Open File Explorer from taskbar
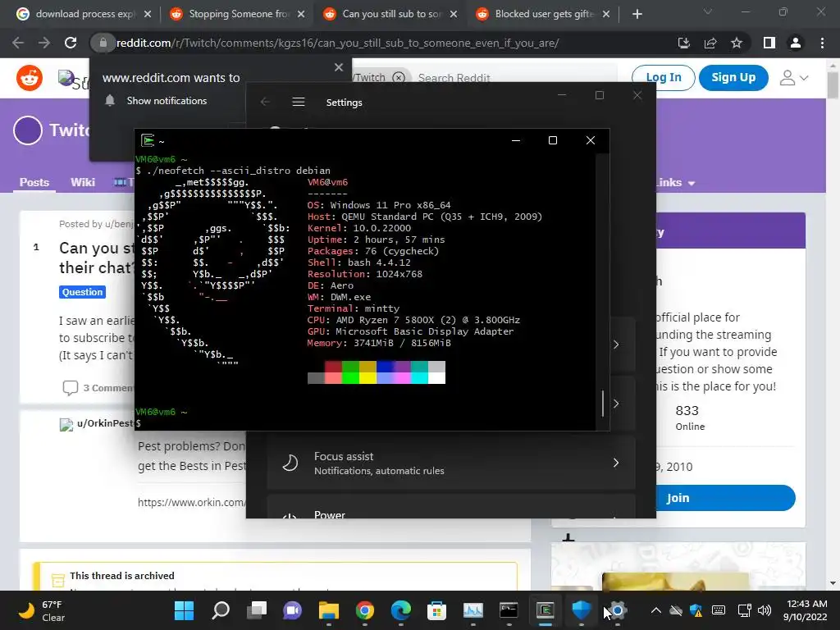Image resolution: width=840 pixels, height=630 pixels. [x=328, y=610]
